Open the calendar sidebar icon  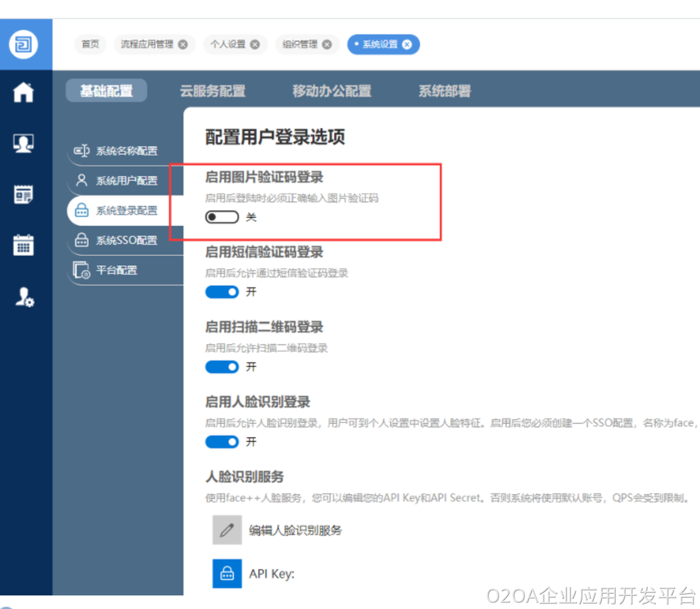[23, 245]
